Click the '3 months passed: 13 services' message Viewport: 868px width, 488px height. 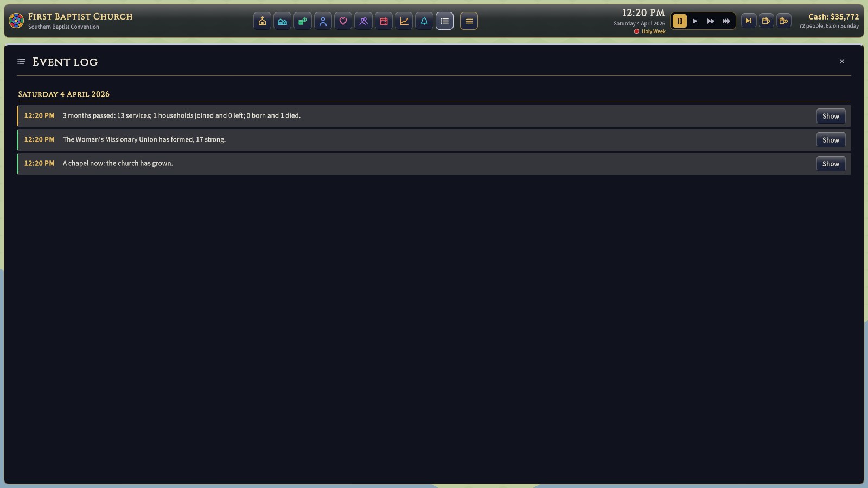pos(182,115)
